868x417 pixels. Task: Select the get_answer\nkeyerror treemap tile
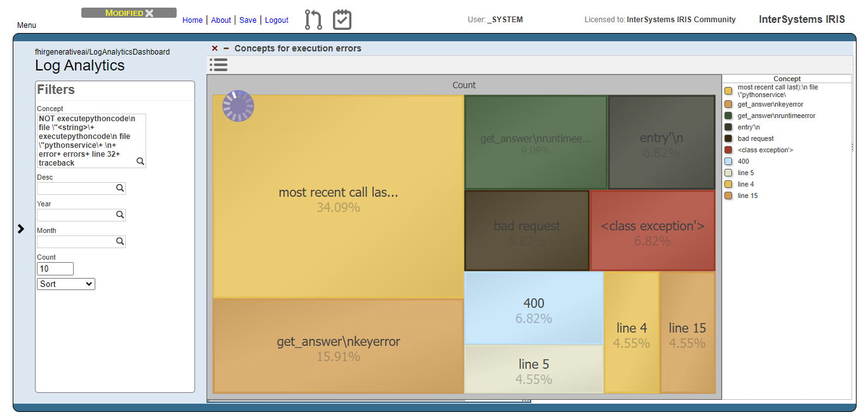point(338,347)
